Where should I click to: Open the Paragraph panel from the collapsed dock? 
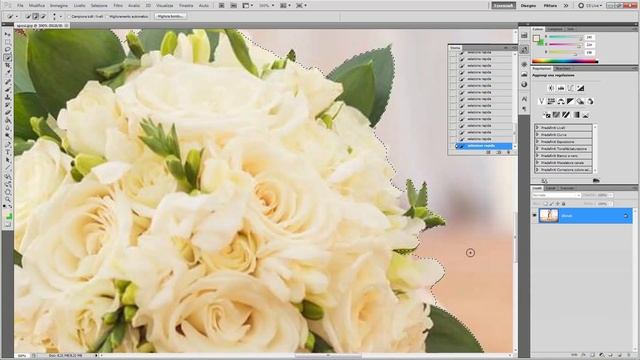[x=524, y=109]
